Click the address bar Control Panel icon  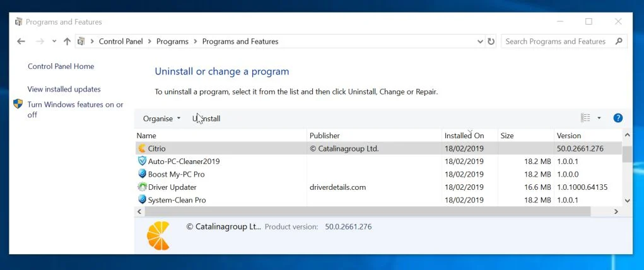click(x=81, y=42)
